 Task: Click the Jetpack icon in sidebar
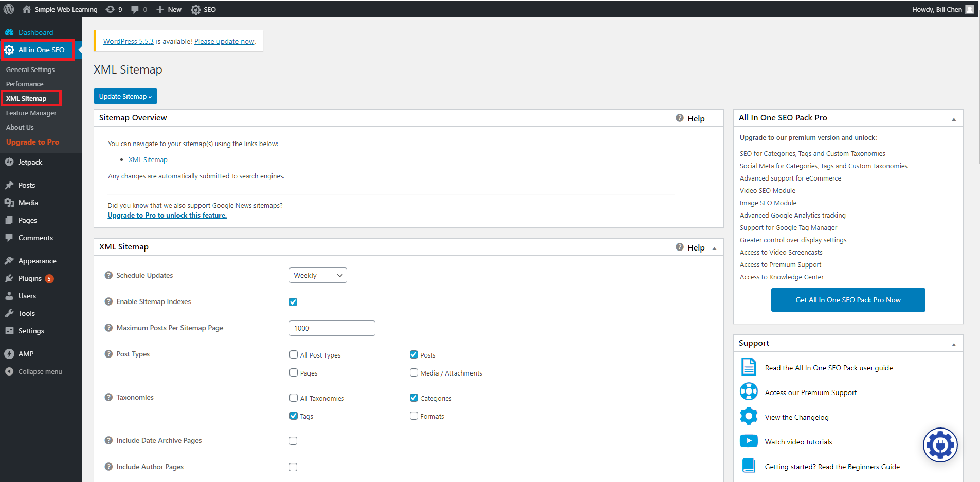point(9,162)
